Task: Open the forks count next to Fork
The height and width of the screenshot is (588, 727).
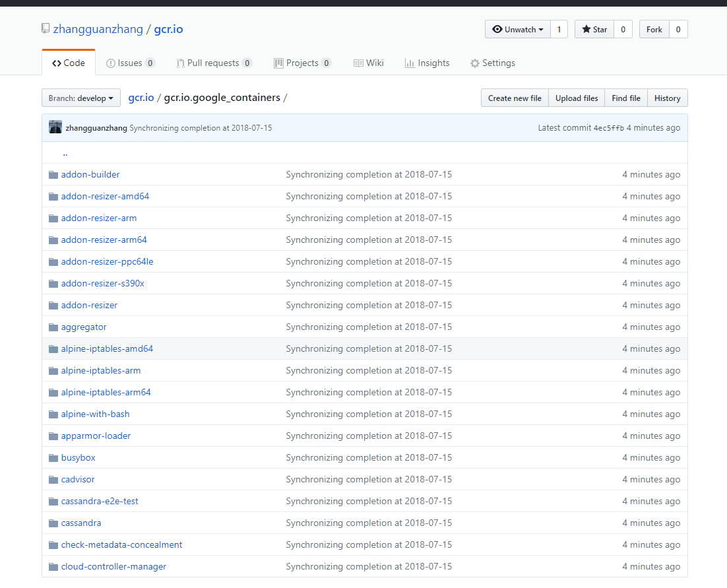Action: click(x=678, y=29)
